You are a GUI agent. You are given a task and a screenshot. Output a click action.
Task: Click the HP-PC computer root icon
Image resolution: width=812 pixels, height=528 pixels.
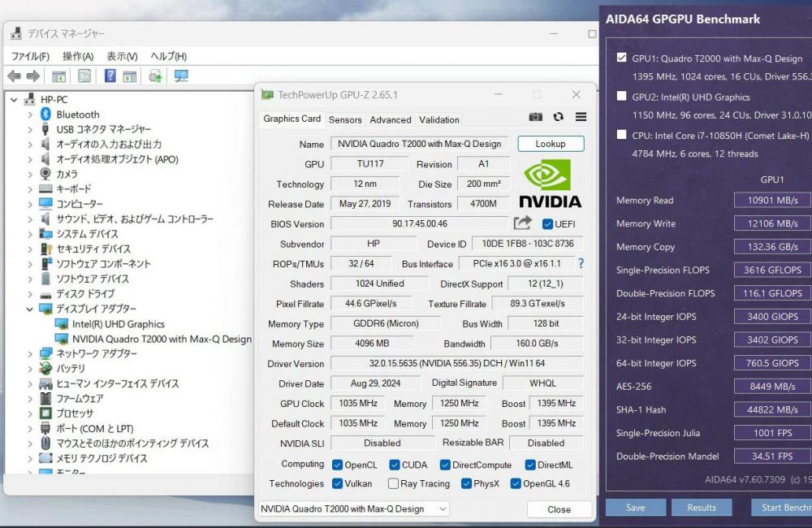point(30,99)
